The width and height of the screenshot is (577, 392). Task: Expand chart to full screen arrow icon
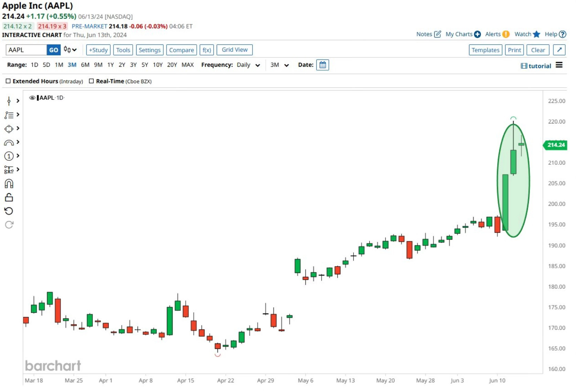click(559, 50)
